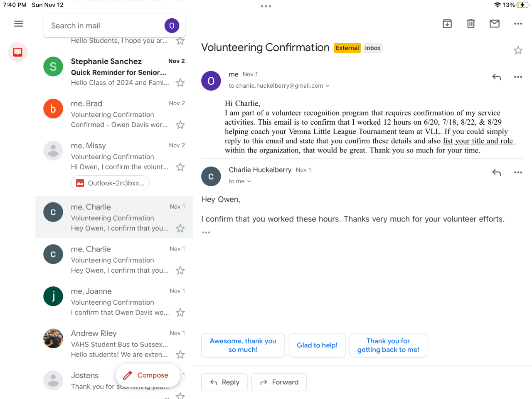Image resolution: width=532 pixels, height=399 pixels.
Task: Star the Andrew Riley email
Action: [x=180, y=355]
